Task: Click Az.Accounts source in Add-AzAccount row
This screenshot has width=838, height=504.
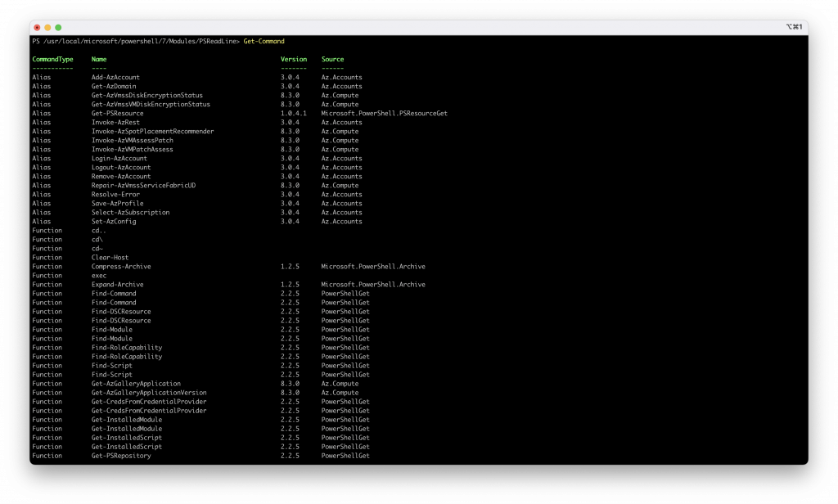Action: tap(341, 78)
